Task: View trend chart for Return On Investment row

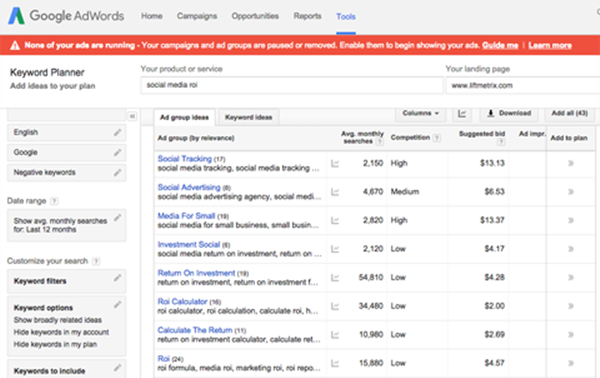Action: 335,278
